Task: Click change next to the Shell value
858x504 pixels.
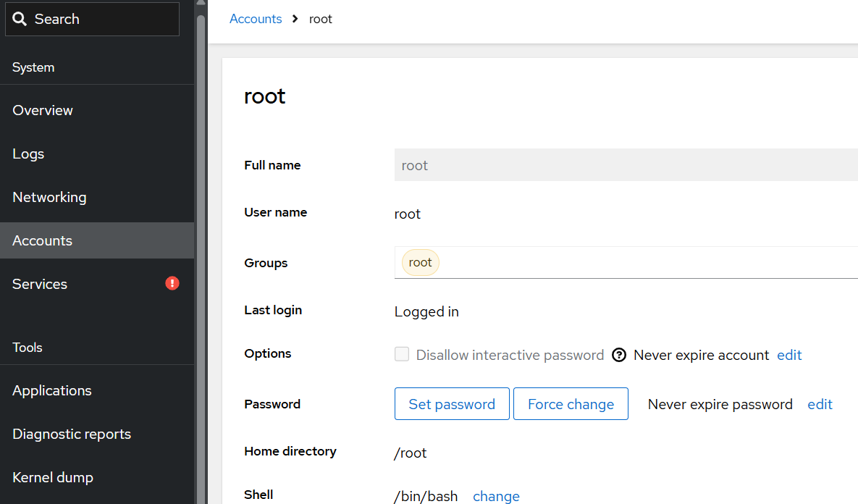Action: (496, 496)
